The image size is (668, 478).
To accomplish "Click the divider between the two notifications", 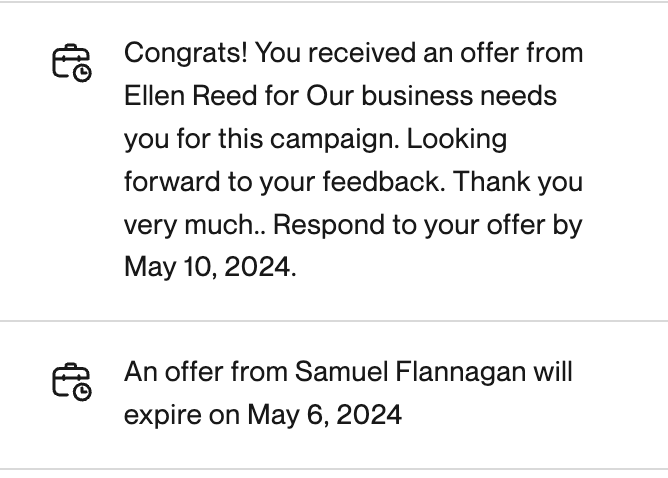I will pyautogui.click(x=334, y=321).
